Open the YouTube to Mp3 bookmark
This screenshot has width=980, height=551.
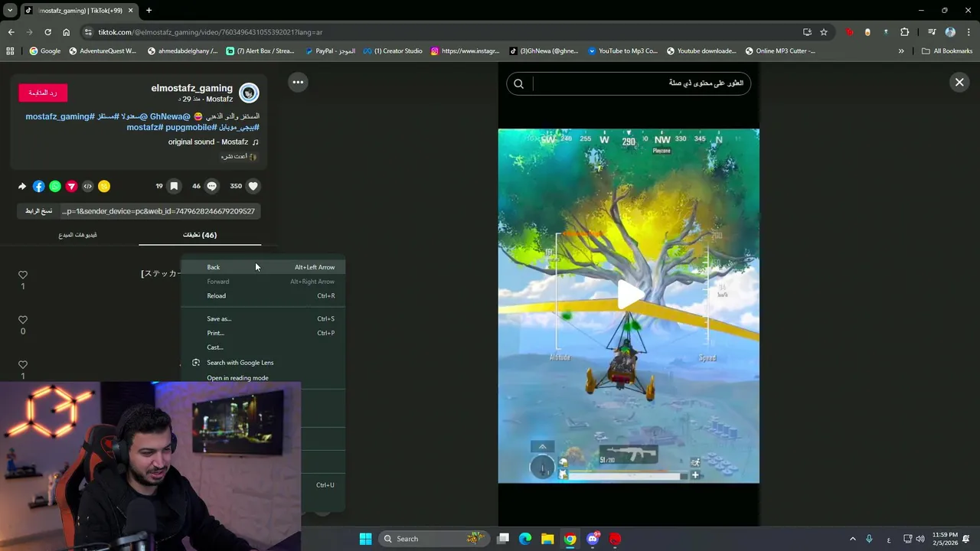coord(622,51)
